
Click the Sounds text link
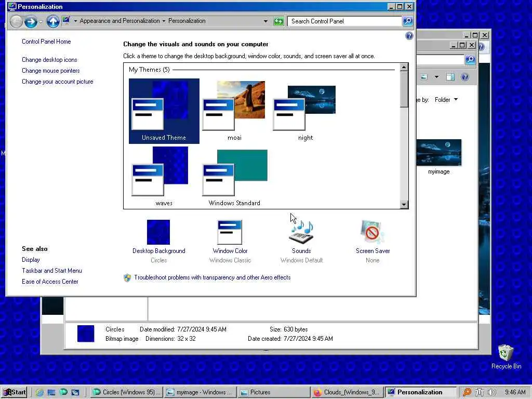pyautogui.click(x=301, y=251)
